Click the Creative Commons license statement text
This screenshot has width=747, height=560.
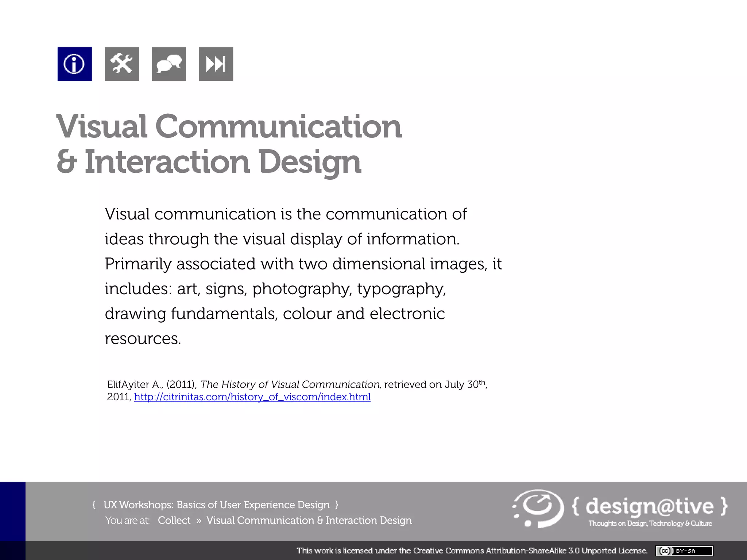click(472, 551)
